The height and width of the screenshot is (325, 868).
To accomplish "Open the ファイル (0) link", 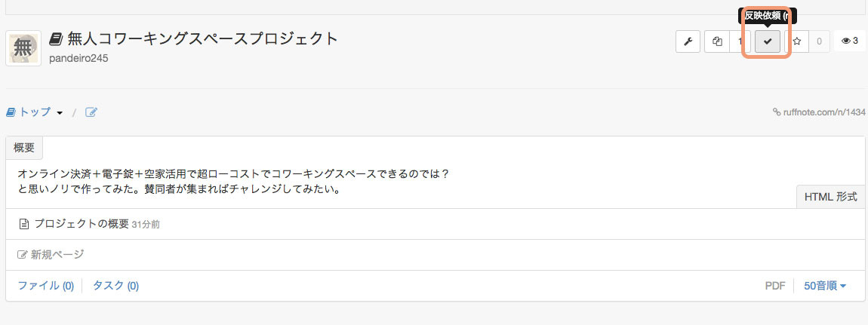I will 45,286.
